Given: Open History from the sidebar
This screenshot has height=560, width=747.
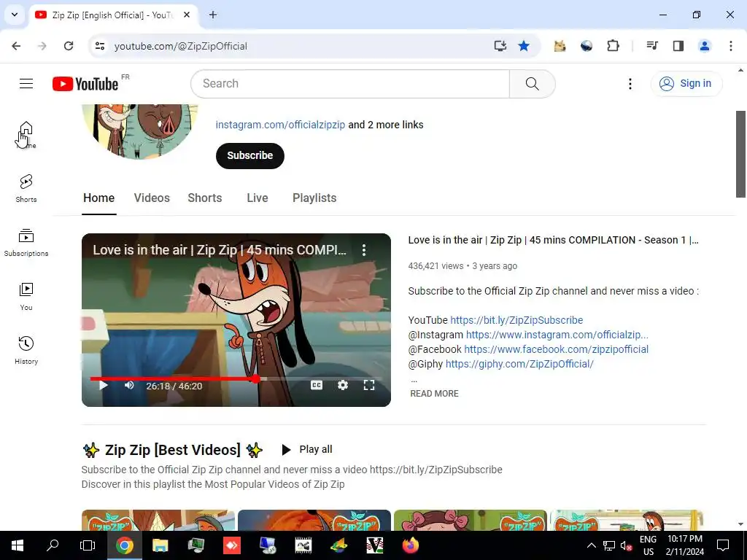Looking at the screenshot, I should (x=26, y=350).
